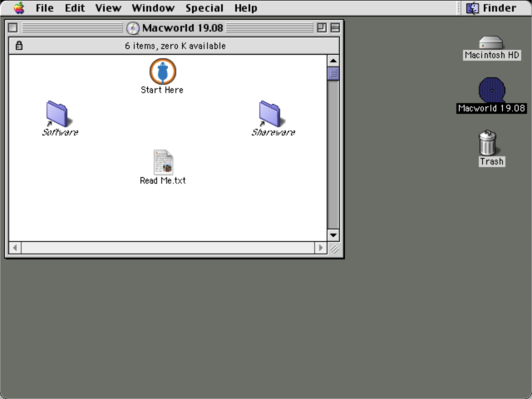Screen dimensions: 532x399
Task: Open the Help menu
Action: point(246,7)
